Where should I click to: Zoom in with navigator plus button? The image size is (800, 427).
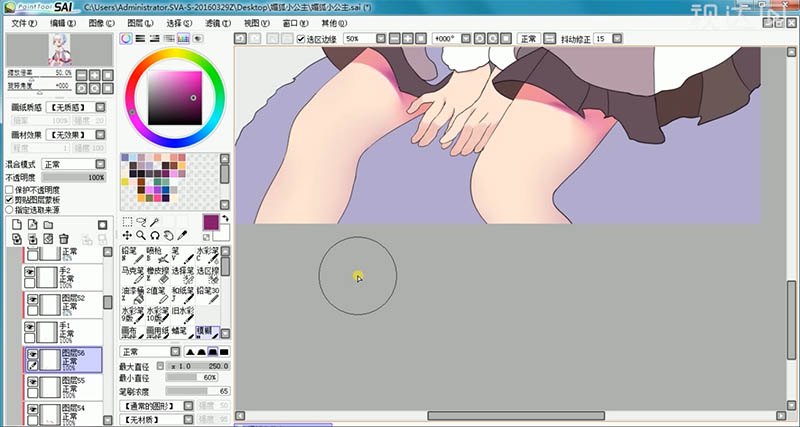coord(95,75)
